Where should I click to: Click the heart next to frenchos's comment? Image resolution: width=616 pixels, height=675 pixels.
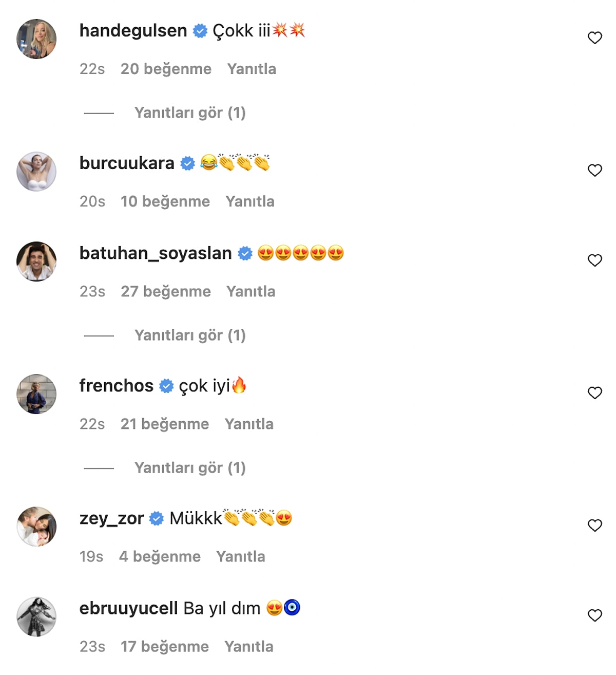click(594, 393)
